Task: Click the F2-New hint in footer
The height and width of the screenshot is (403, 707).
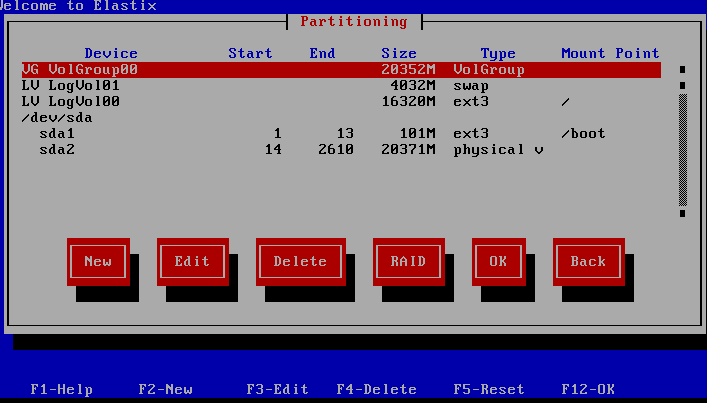Action: pyautogui.click(x=165, y=389)
